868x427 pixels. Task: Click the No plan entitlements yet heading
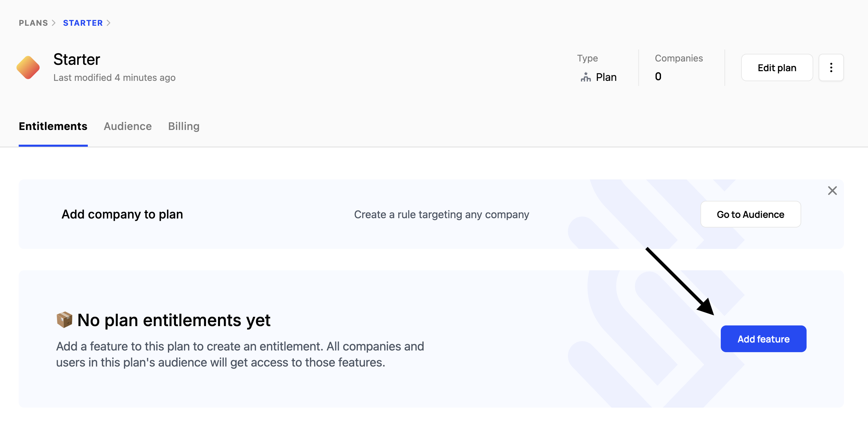174,320
